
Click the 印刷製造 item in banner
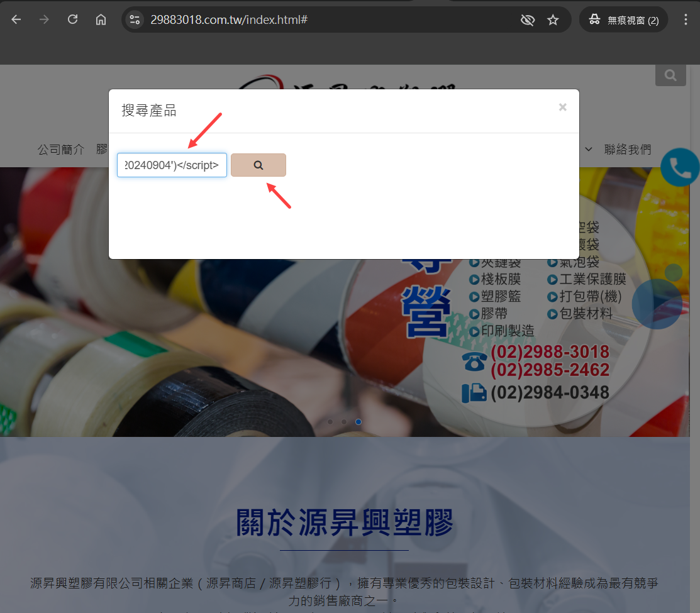[502, 331]
